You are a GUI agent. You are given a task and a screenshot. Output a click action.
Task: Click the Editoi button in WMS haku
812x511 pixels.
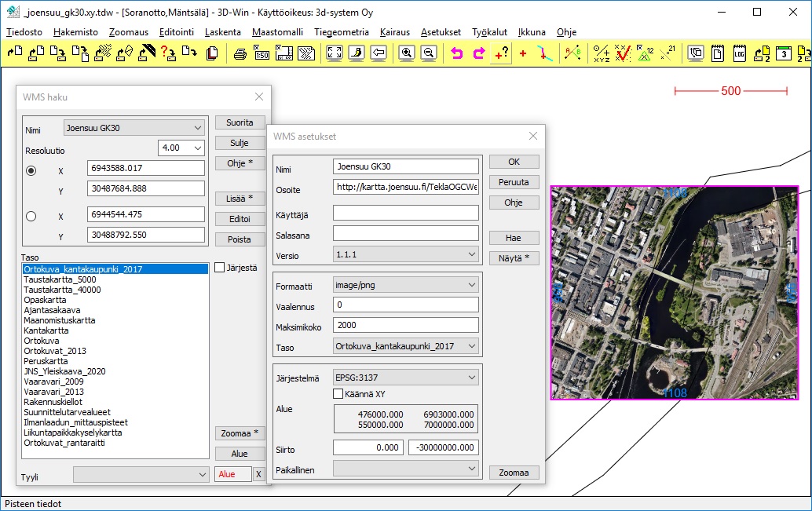pyautogui.click(x=240, y=219)
